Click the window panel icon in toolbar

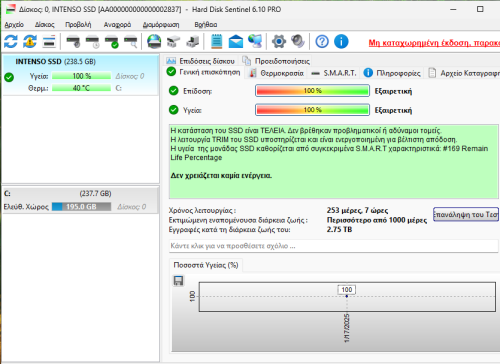49,42
